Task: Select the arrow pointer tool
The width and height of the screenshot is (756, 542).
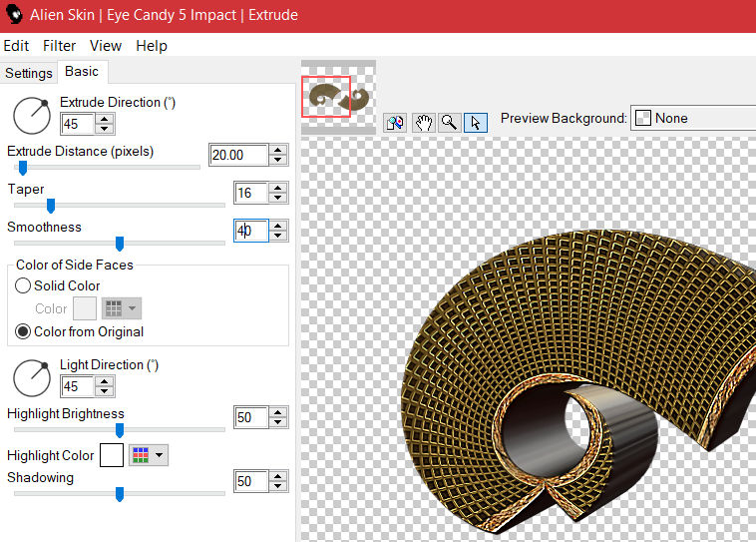Action: pos(475,122)
